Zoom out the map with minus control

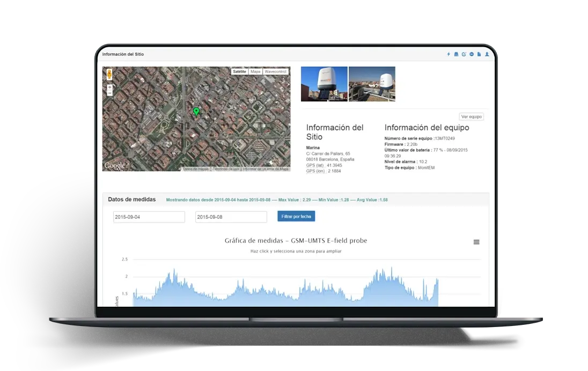point(109,93)
